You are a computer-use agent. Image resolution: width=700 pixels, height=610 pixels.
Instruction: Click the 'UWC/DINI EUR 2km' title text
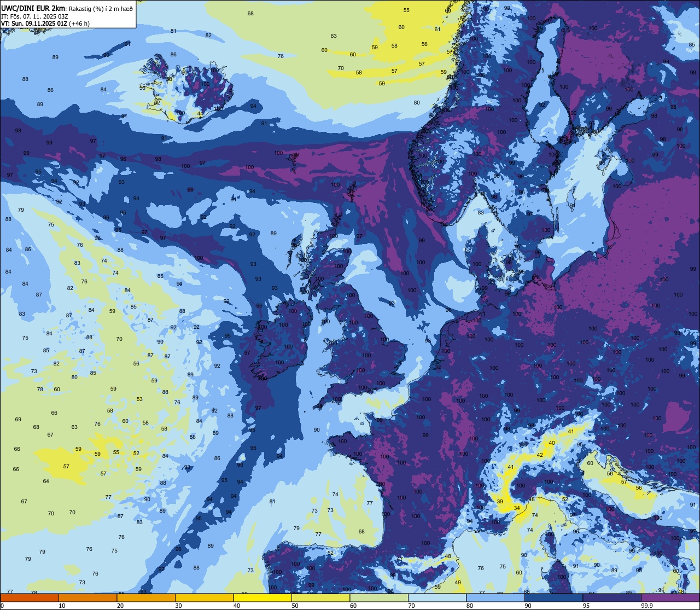point(34,8)
